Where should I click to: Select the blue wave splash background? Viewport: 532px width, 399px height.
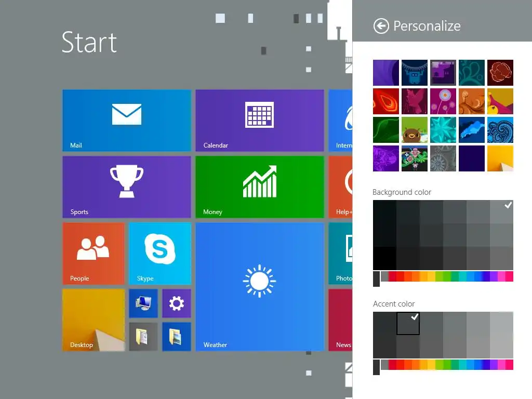[x=472, y=130]
